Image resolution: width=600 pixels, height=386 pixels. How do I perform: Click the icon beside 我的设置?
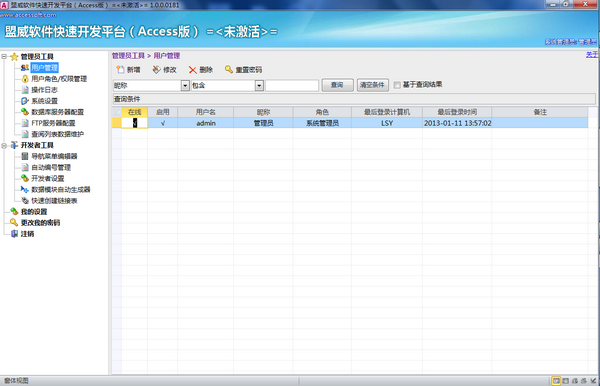pos(14,212)
